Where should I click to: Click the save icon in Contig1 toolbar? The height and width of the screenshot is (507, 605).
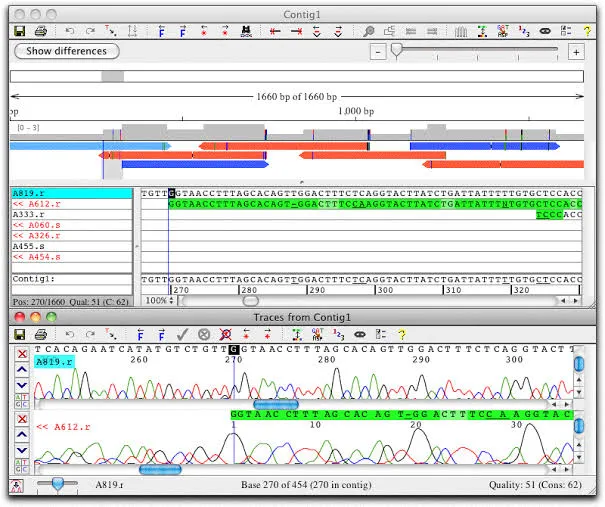[20, 31]
